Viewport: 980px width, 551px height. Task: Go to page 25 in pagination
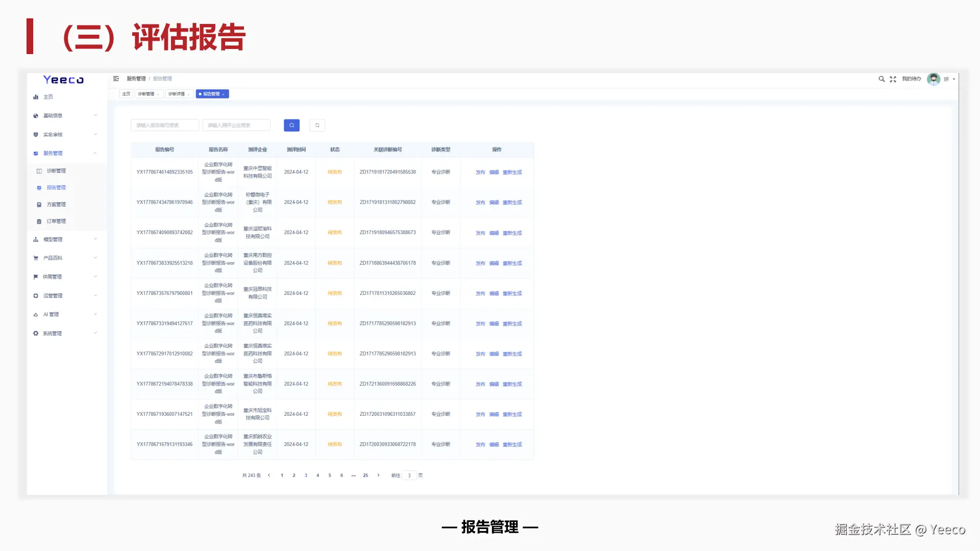[365, 475]
